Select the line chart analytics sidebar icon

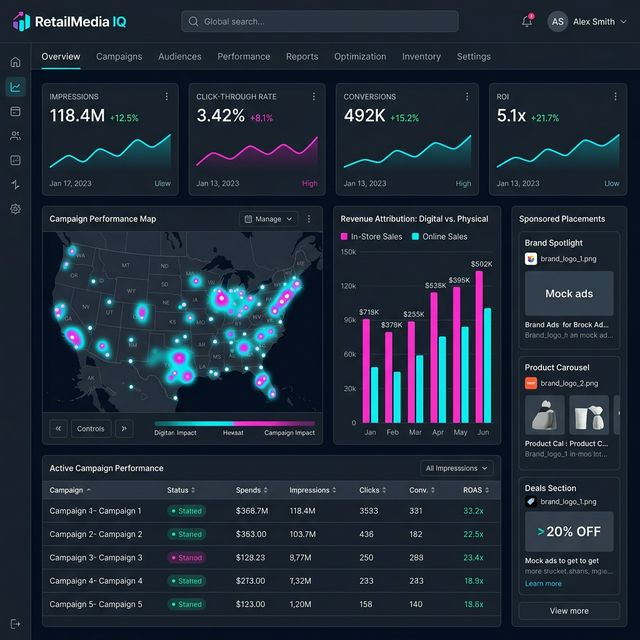click(x=16, y=87)
